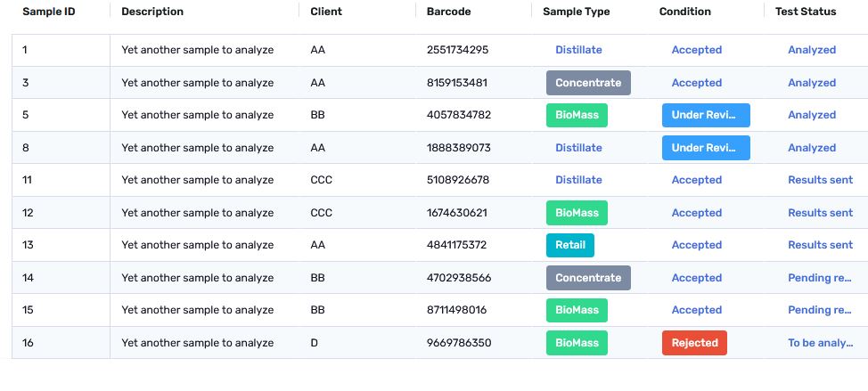Click the BioMass badge for sample 16

pyautogui.click(x=577, y=343)
